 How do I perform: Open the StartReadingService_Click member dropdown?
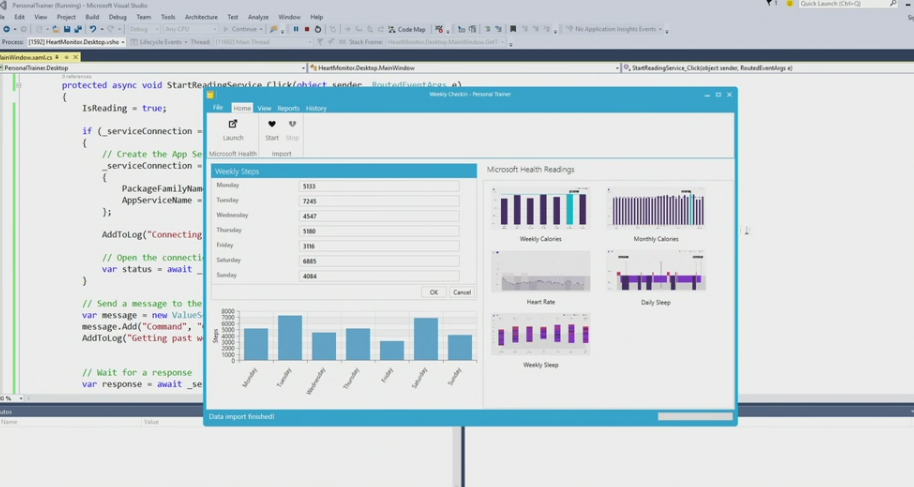click(x=768, y=68)
